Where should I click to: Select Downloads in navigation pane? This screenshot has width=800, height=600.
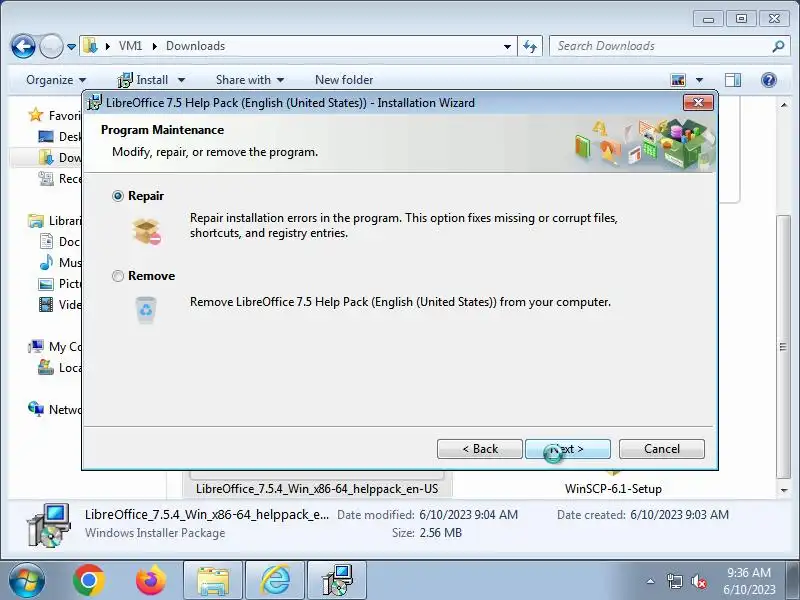60,158
